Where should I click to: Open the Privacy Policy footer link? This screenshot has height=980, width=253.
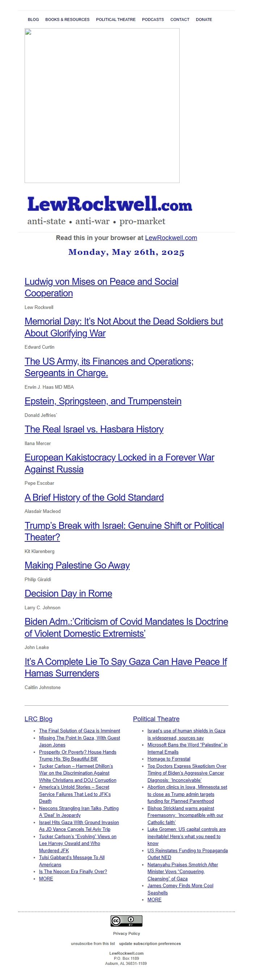126,933
